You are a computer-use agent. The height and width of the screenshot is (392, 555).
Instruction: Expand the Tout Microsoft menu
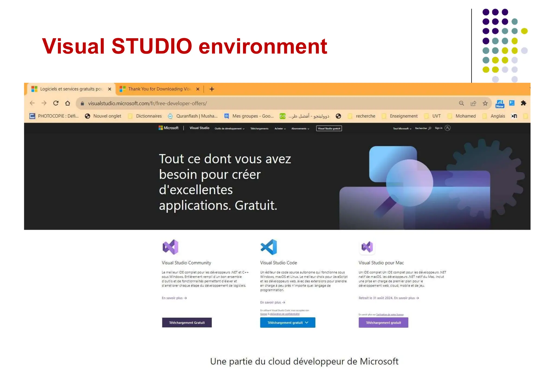(x=402, y=129)
